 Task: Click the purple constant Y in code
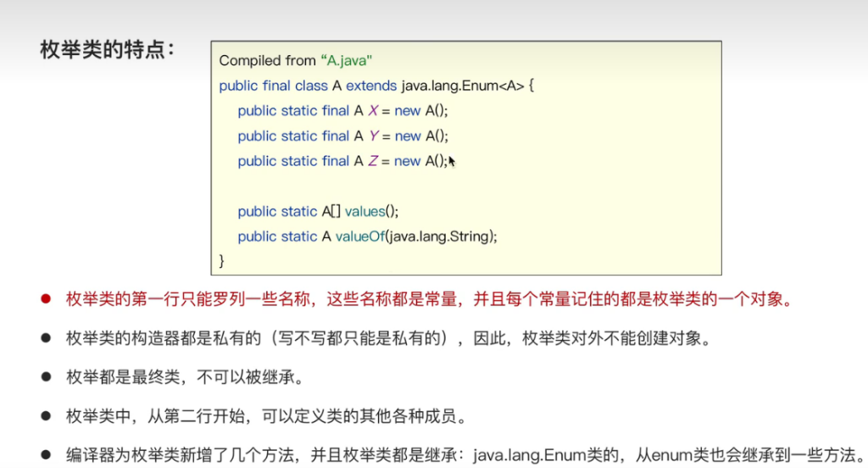pyautogui.click(x=372, y=136)
